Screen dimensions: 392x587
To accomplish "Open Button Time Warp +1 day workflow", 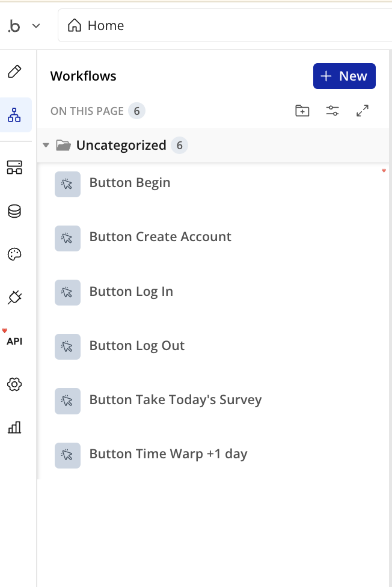I will click(x=213, y=455).
